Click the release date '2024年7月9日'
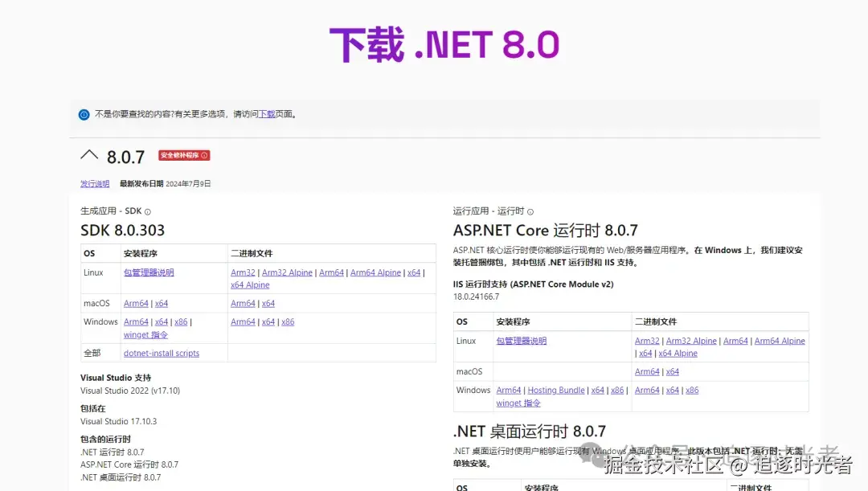Viewport: 868px width, 491px height. tap(188, 184)
